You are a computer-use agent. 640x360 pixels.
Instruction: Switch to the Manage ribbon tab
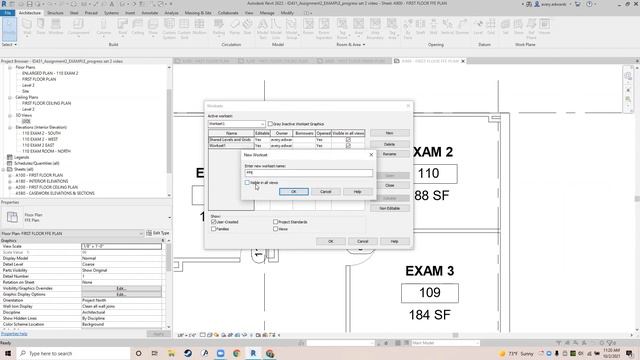267,13
